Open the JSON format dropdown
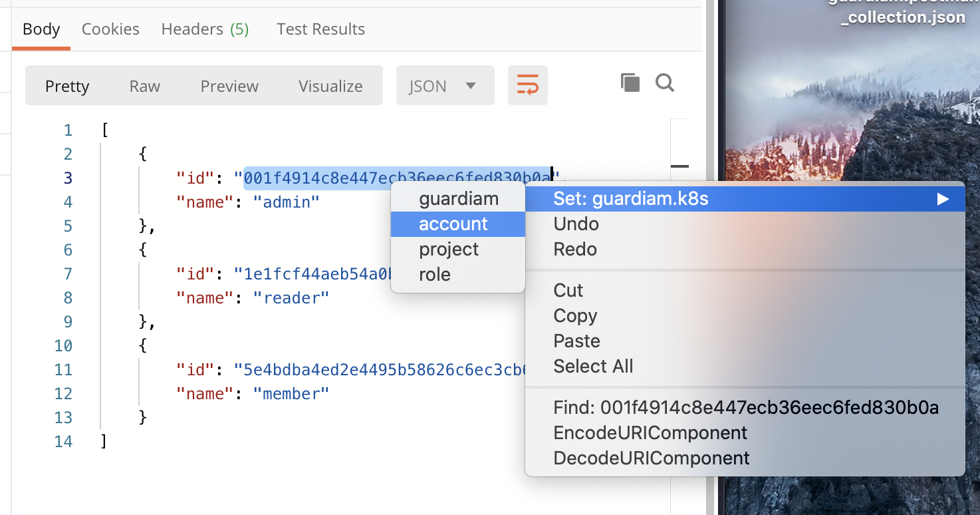980x515 pixels. (445, 85)
